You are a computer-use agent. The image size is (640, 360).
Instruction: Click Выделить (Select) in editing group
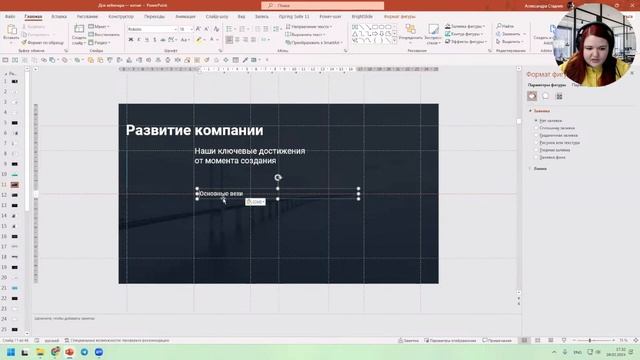[510, 42]
